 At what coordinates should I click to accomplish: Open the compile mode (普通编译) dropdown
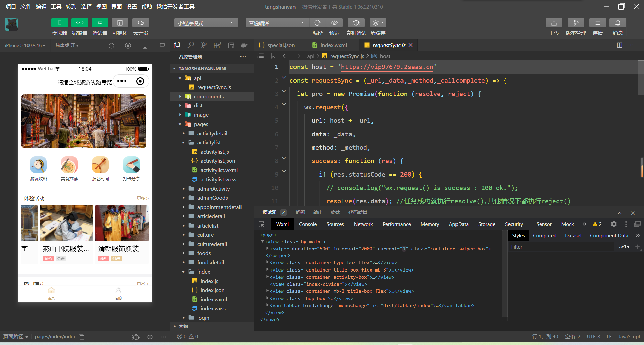pyautogui.click(x=277, y=23)
